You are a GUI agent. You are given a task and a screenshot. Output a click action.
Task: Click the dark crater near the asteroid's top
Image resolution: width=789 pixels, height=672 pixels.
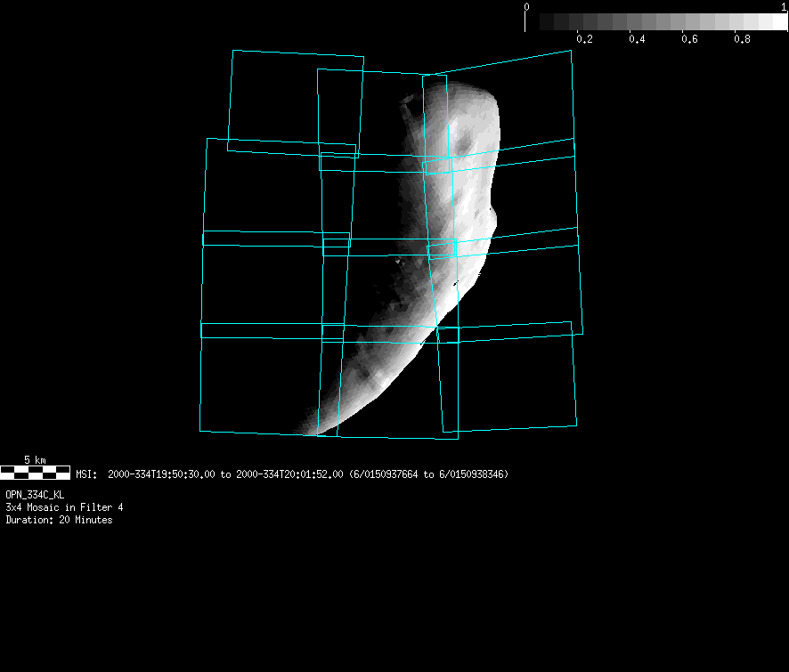click(463, 148)
